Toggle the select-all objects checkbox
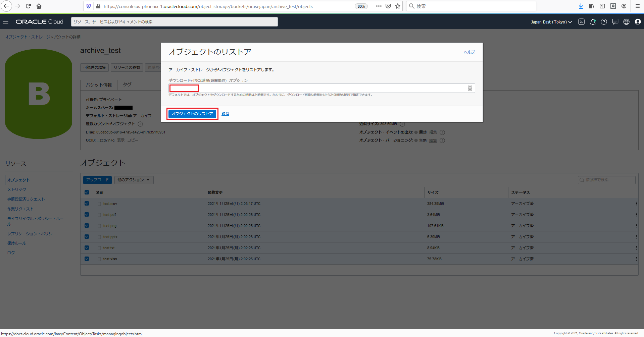 pos(87,192)
